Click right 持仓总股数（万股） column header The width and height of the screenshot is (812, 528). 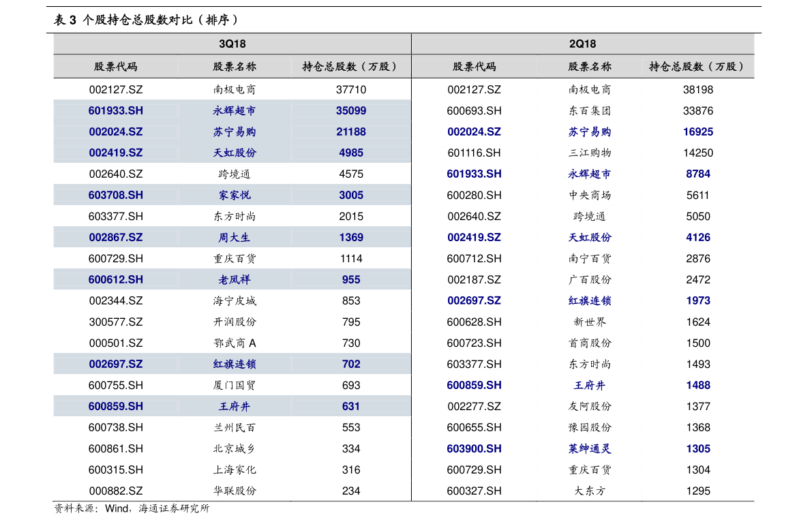click(x=697, y=67)
